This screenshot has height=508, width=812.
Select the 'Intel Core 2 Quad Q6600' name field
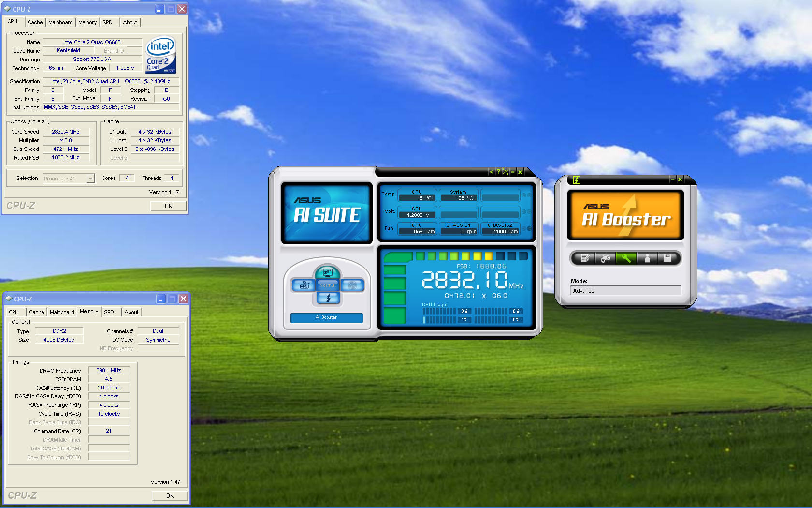coord(92,42)
